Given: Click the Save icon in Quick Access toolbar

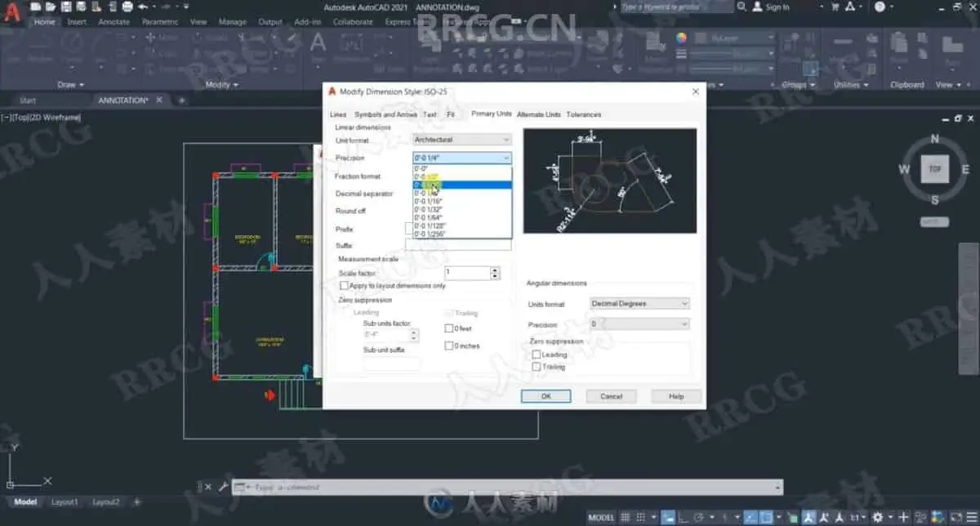Looking at the screenshot, I should click(65, 7).
